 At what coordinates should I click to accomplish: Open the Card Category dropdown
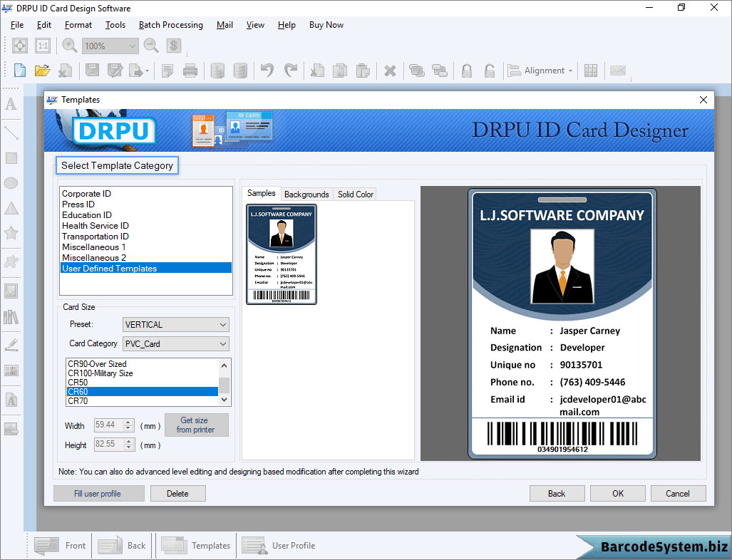pos(176,344)
